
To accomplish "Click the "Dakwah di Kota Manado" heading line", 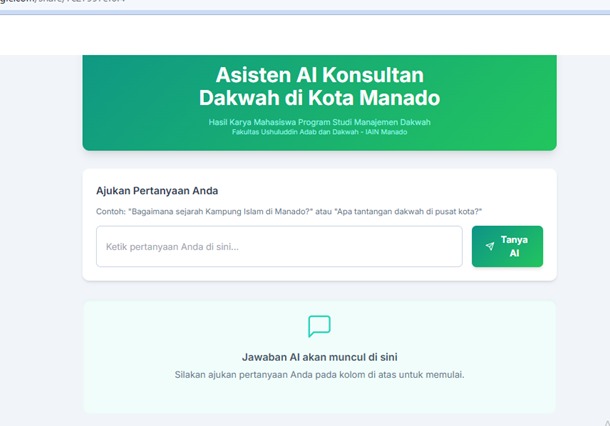I will [319, 98].
